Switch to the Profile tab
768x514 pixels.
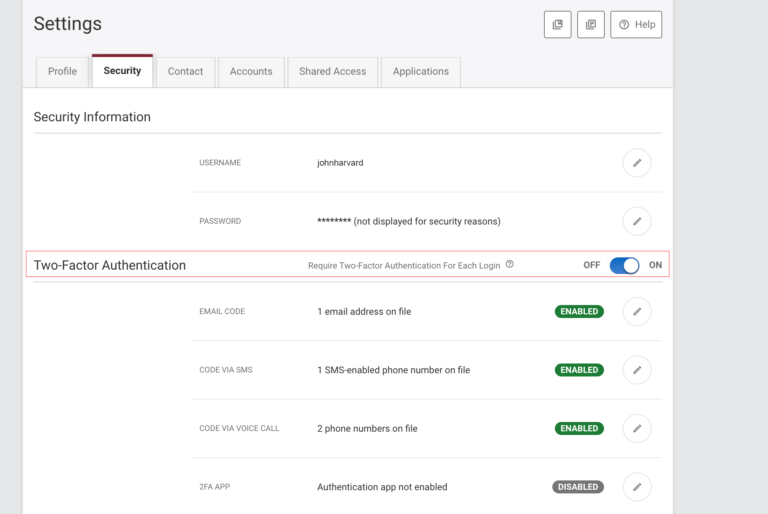tap(62, 72)
